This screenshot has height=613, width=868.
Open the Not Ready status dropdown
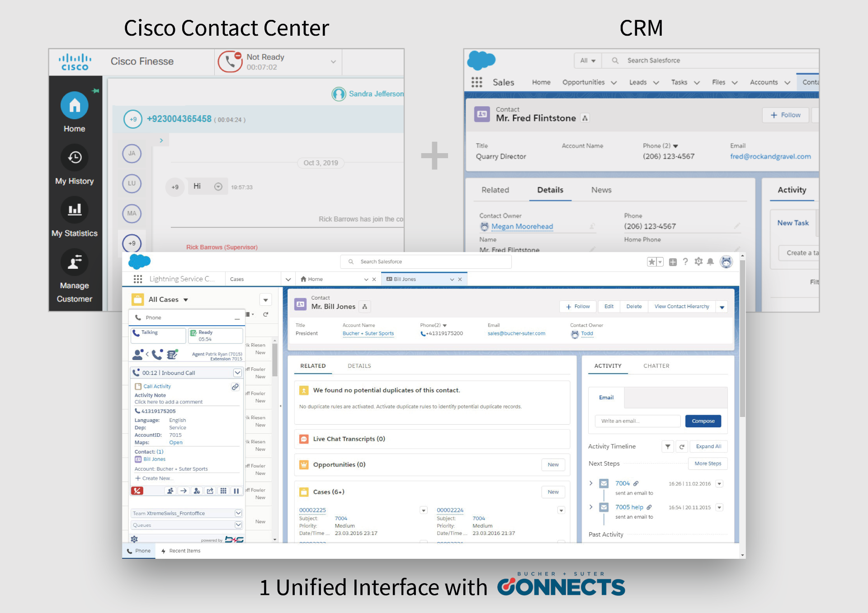point(333,61)
